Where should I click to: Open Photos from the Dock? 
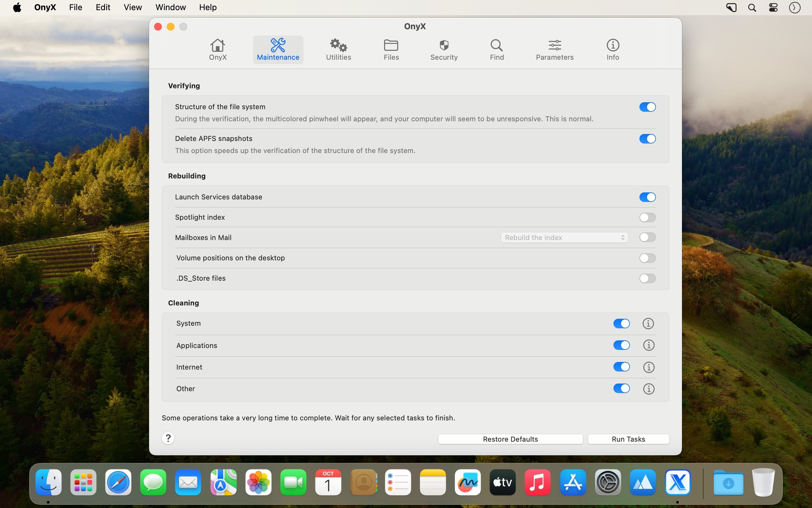tap(259, 483)
